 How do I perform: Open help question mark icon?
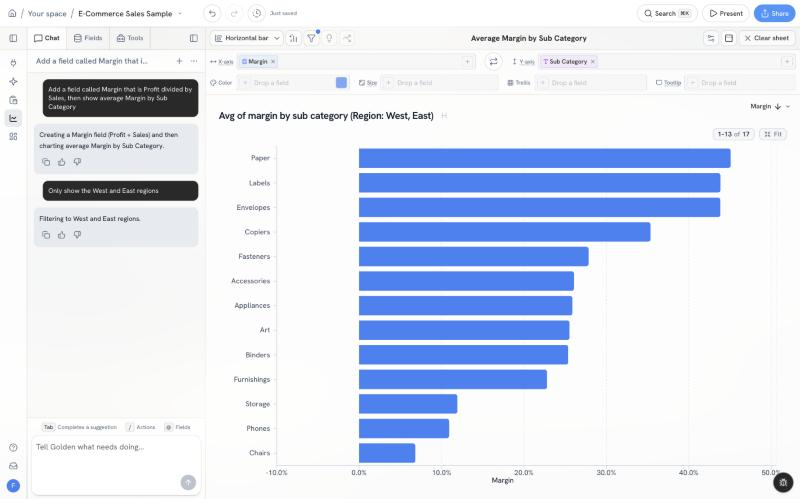point(13,447)
